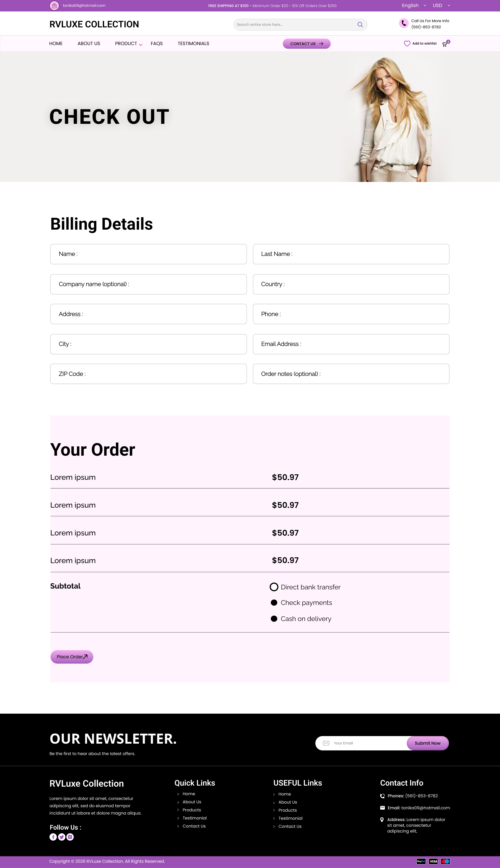Select Direct bank transfer payment option
Image resolution: width=500 pixels, height=868 pixels.
[274, 587]
